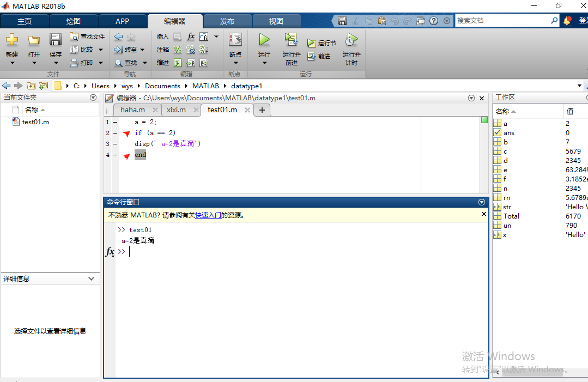Switch to the View (视图) ribbon tab

tap(276, 21)
